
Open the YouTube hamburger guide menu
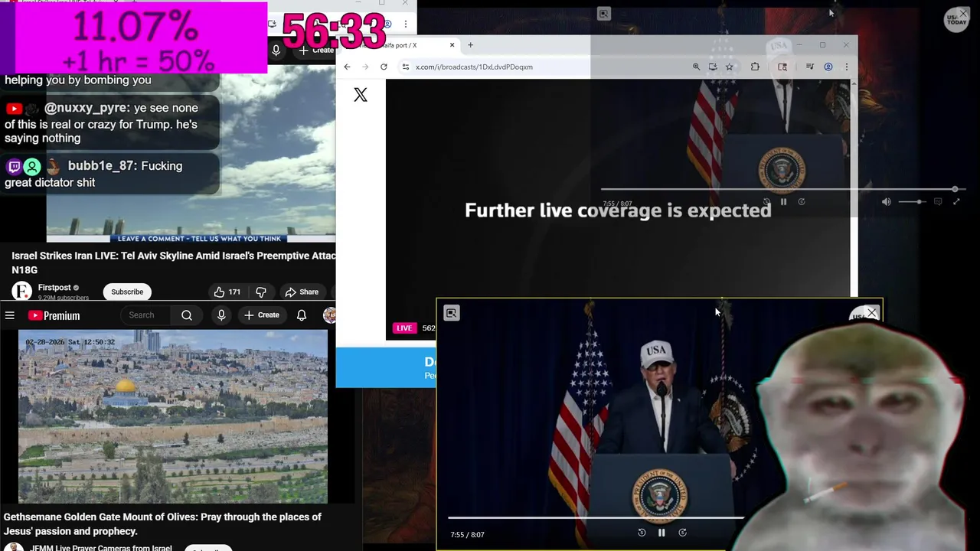coord(9,315)
